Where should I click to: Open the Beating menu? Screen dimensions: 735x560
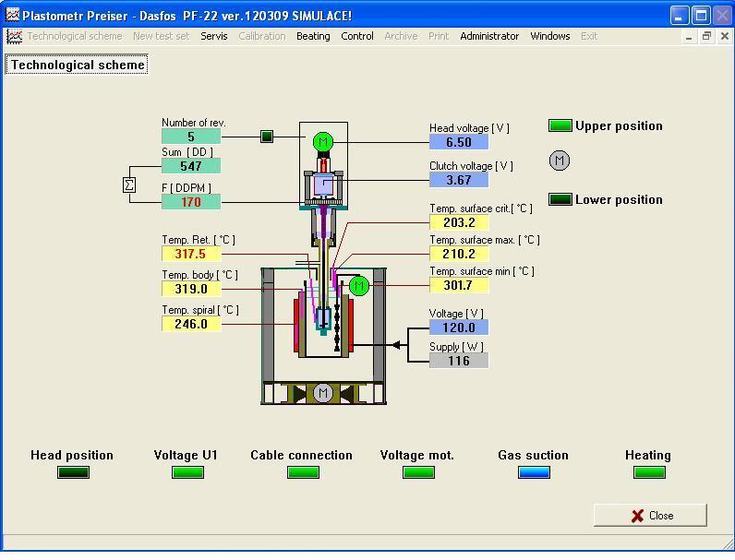point(313,36)
